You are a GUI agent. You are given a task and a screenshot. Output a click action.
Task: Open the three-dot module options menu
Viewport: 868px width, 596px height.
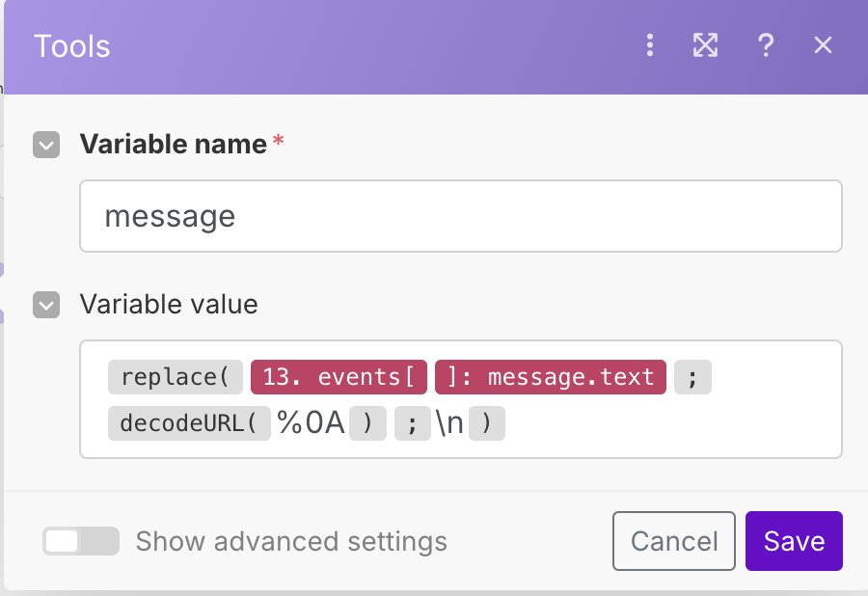(x=650, y=45)
